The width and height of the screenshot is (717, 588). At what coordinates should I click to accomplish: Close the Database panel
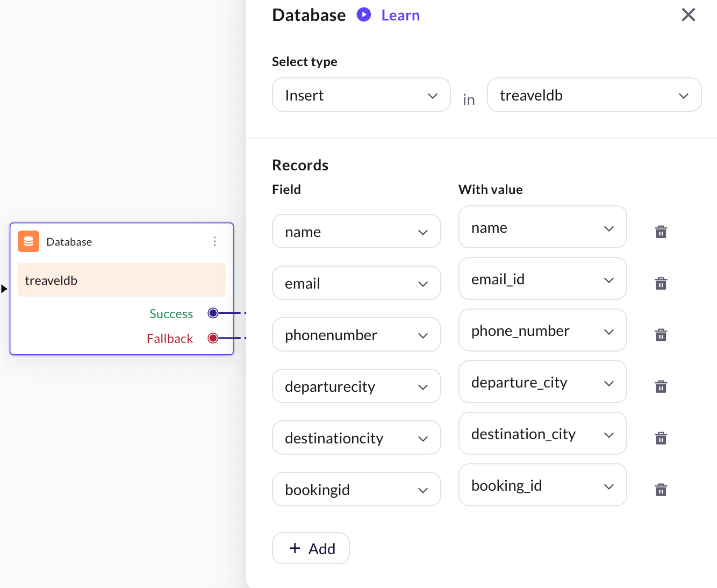point(688,15)
